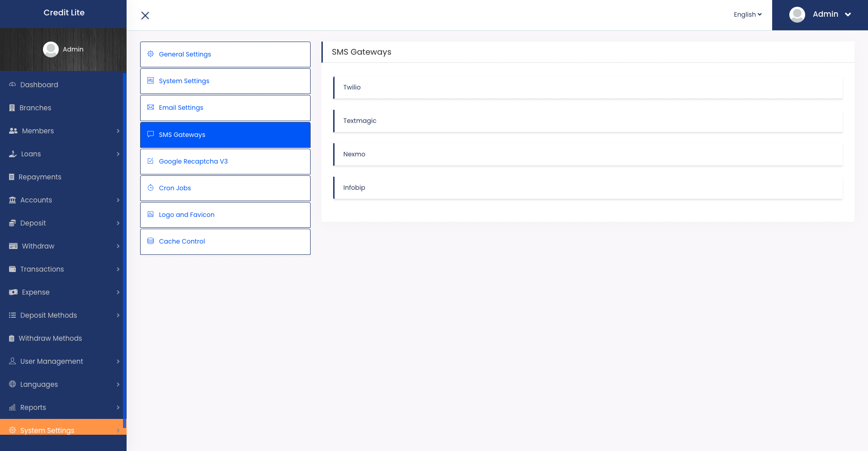Select the SMS Gateways tab
Image resolution: width=868 pixels, height=451 pixels.
[225, 135]
